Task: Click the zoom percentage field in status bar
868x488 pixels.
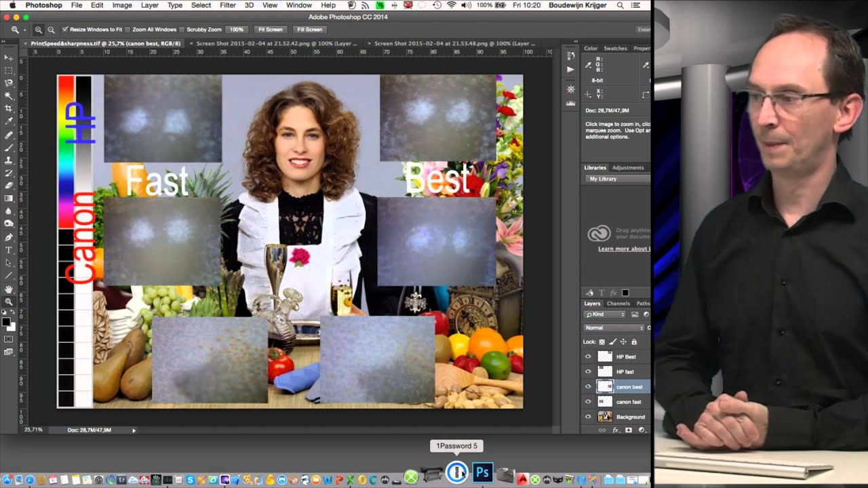Action: point(33,430)
